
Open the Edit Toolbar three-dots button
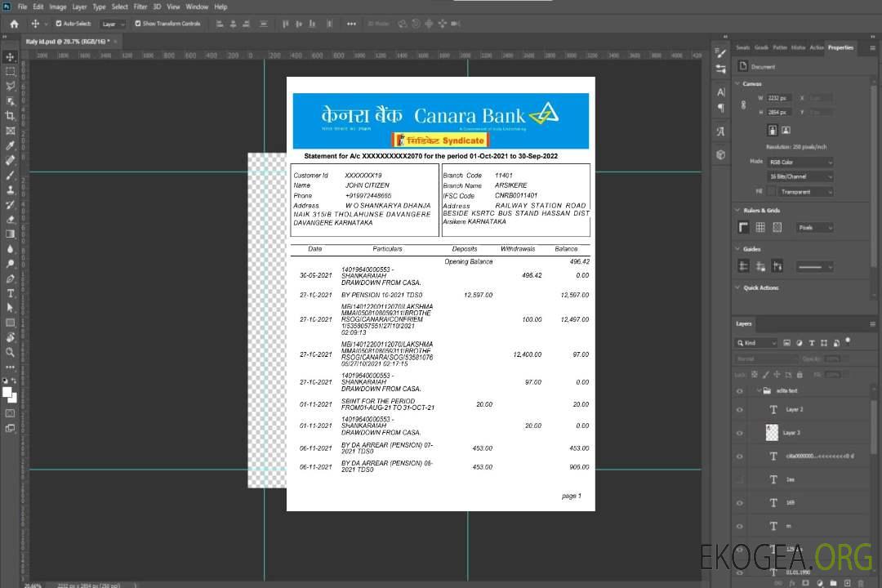[10, 367]
